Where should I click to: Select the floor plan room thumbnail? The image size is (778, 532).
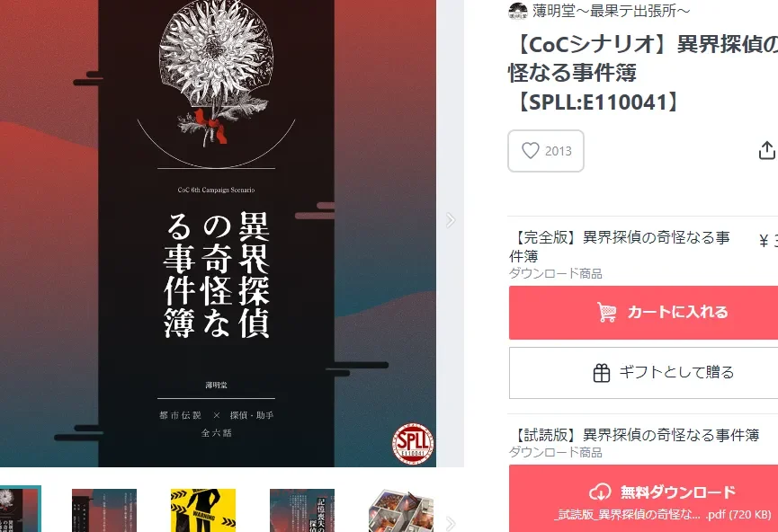pos(401,510)
